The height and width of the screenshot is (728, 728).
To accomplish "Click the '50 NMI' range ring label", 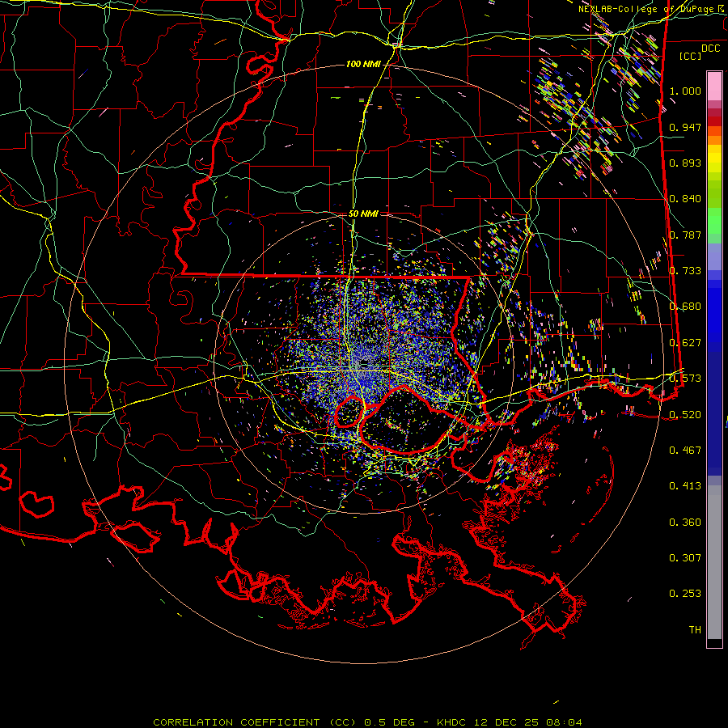I will (363, 214).
